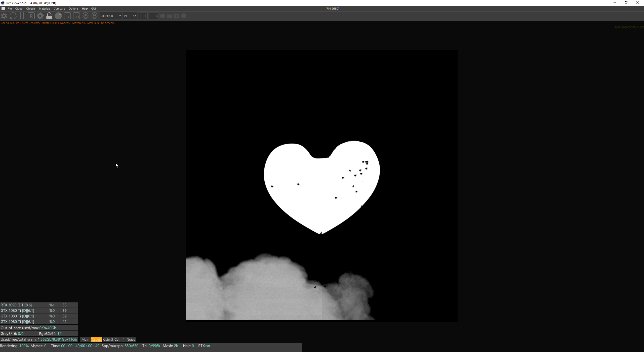Toggle clay mode sphere icon
This screenshot has height=352, width=644.
point(58,16)
